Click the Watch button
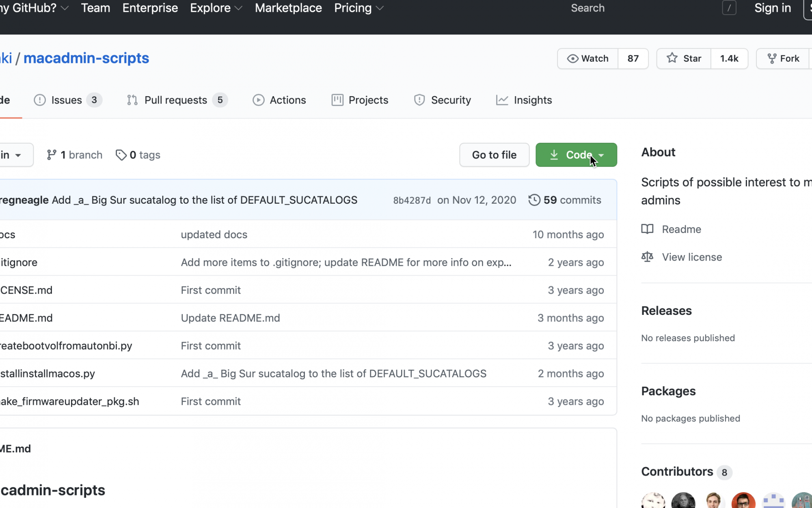812x508 pixels. (588, 58)
